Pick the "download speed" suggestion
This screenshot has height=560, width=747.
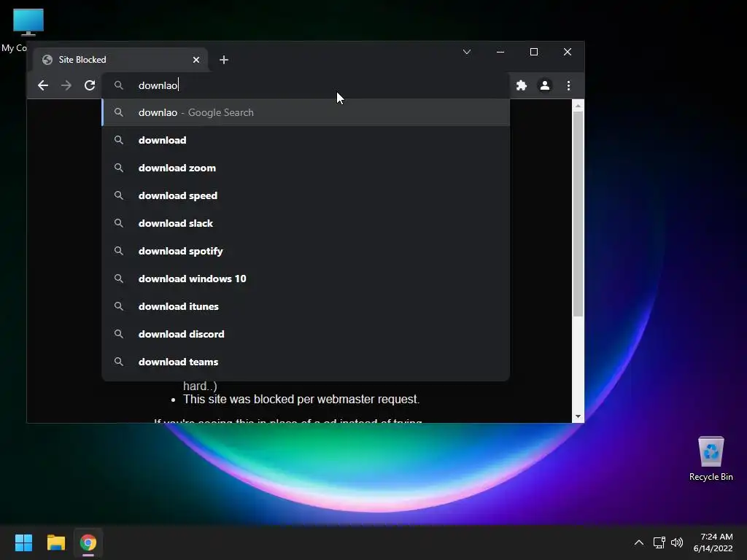(x=306, y=195)
